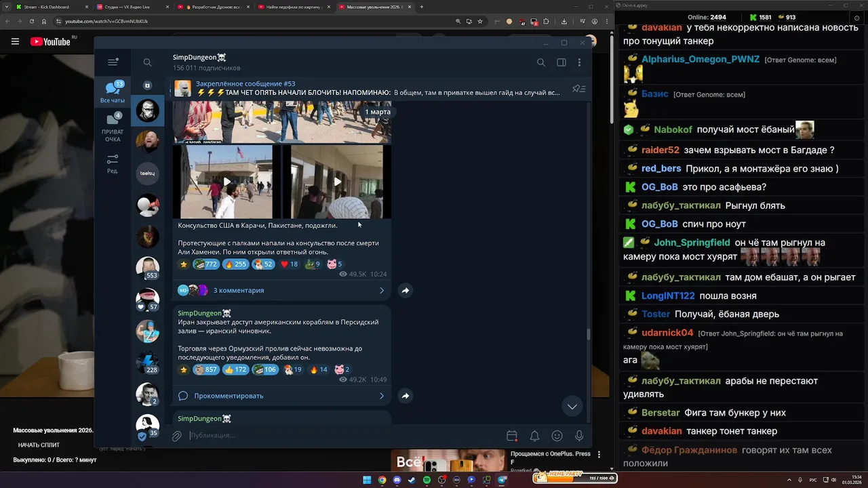868x488 pixels.
Task: Open SimpDungeon channel three-dot menu
Action: [x=579, y=62]
